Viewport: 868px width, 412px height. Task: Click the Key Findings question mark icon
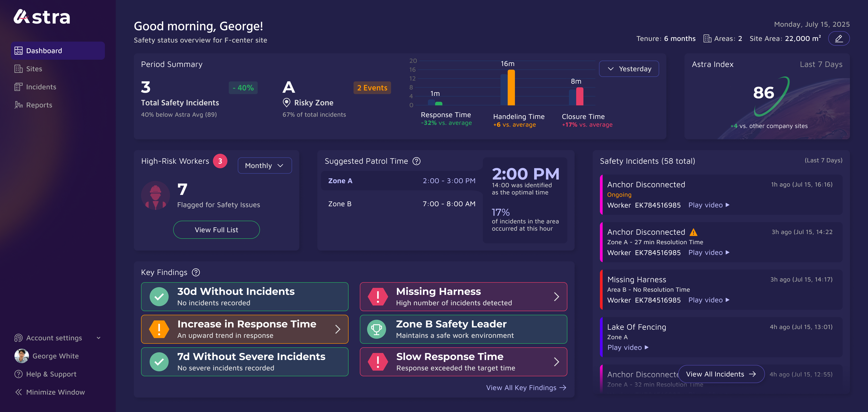[196, 272]
